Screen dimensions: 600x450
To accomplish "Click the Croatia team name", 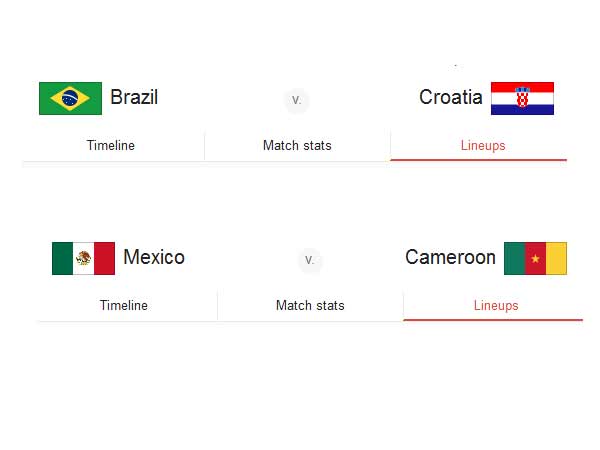I will point(451,98).
